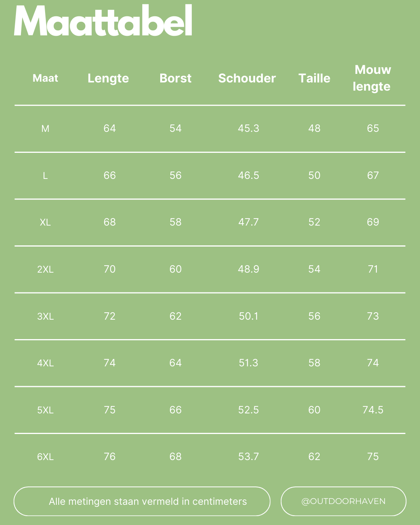The image size is (420, 525).
Task: Select shoulder value 53.7 in the 6XL row
Action: [248, 457]
